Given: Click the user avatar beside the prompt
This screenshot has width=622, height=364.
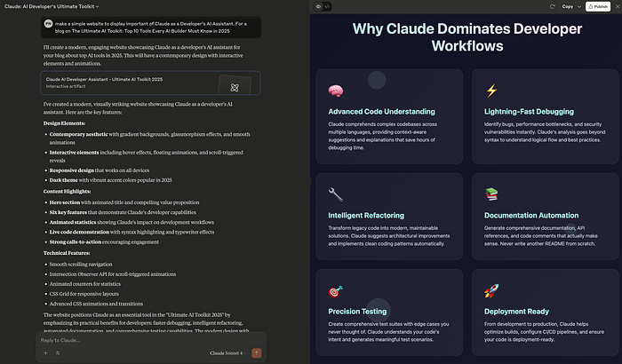Looking at the screenshot, I should tap(48, 24).
